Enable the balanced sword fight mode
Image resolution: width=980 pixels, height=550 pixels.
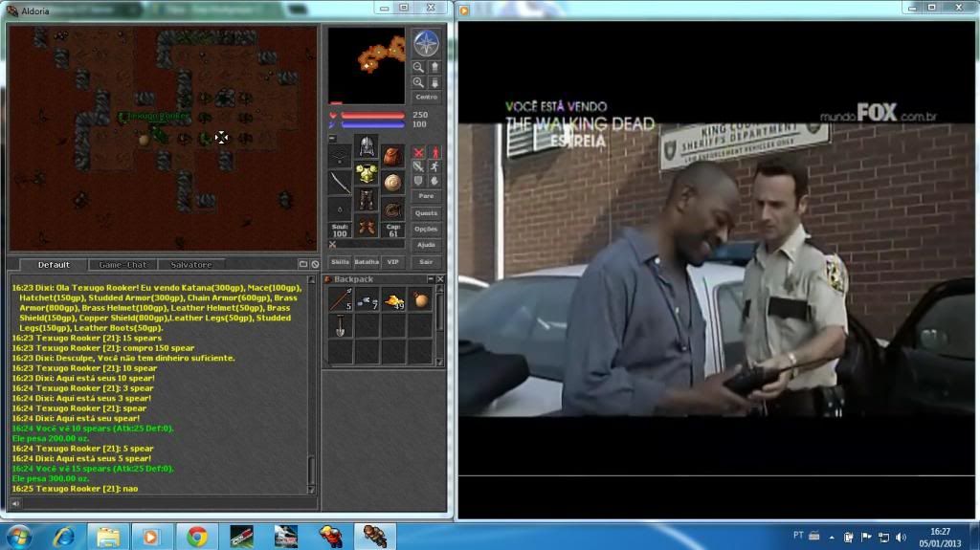tap(418, 166)
